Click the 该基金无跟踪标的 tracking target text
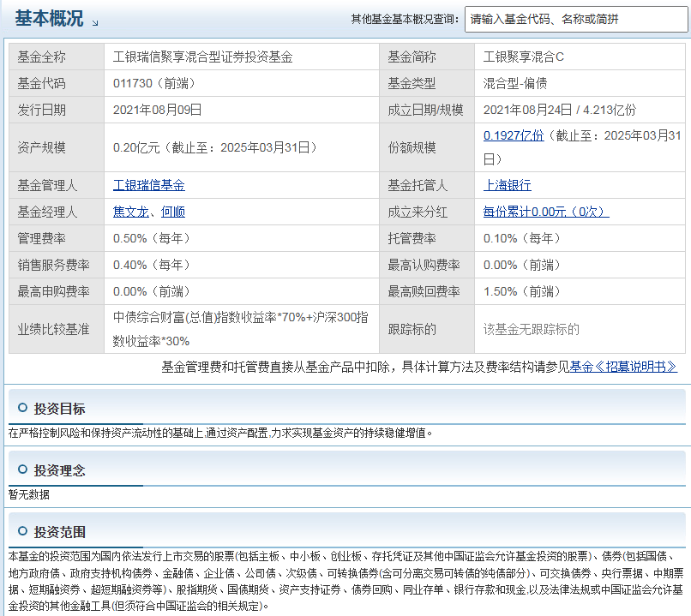 [x=531, y=329]
